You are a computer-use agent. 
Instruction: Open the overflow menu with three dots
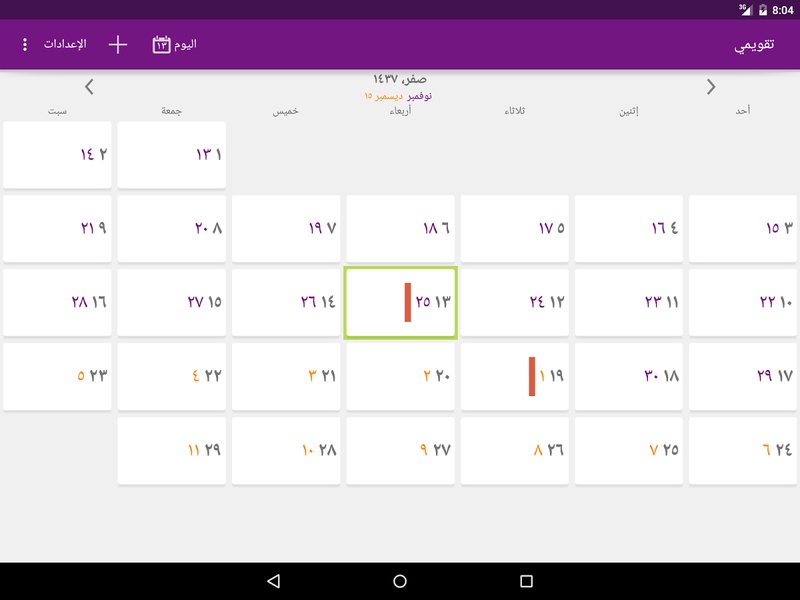(24, 44)
